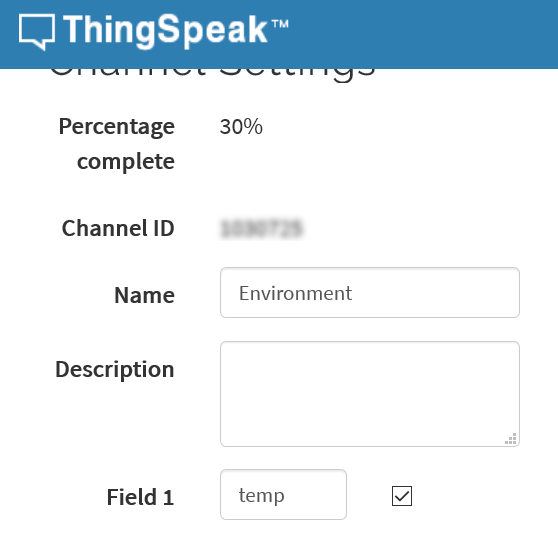
Task: Click the word complete under Percentage
Action: pos(126,162)
